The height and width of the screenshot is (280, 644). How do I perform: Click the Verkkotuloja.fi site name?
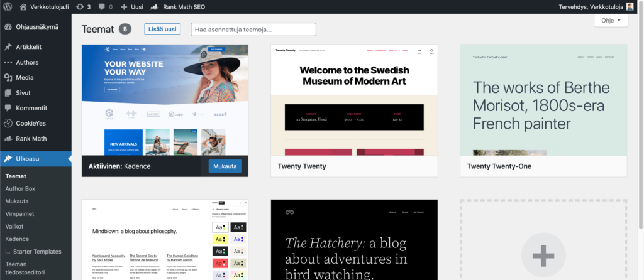pos(49,7)
